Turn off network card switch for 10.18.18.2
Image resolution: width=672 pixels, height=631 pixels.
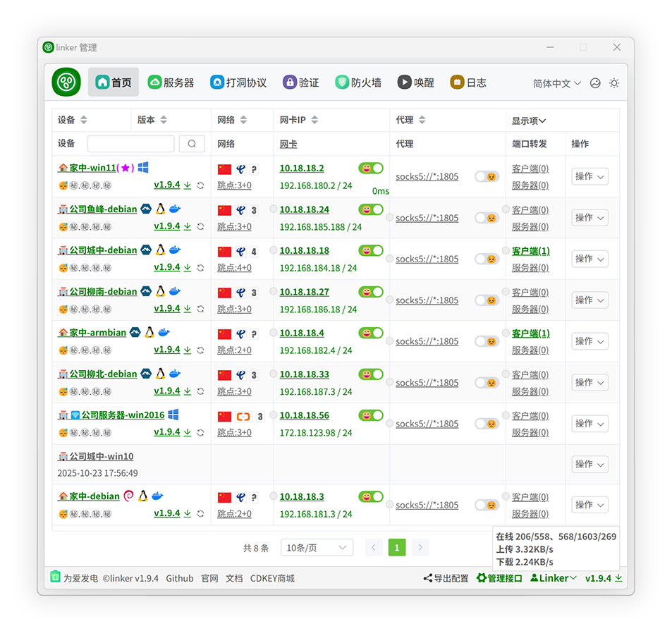pos(371,169)
